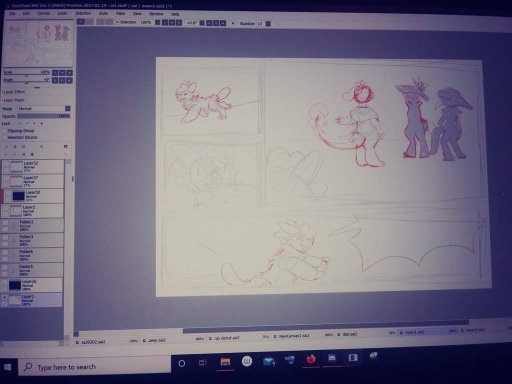Enable the Selection Source checkbox
Screen dimensions: 512x384
[4, 137]
